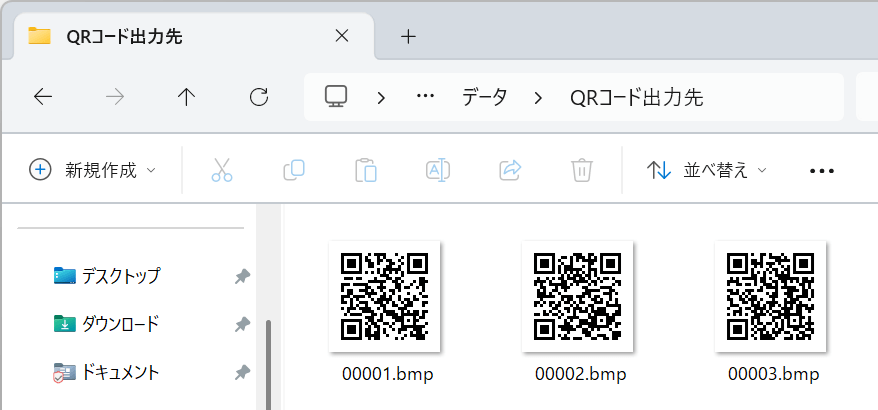The width and height of the screenshot is (878, 410).
Task: Select the 00001.bmp QR code thumbnail
Action: tap(385, 296)
